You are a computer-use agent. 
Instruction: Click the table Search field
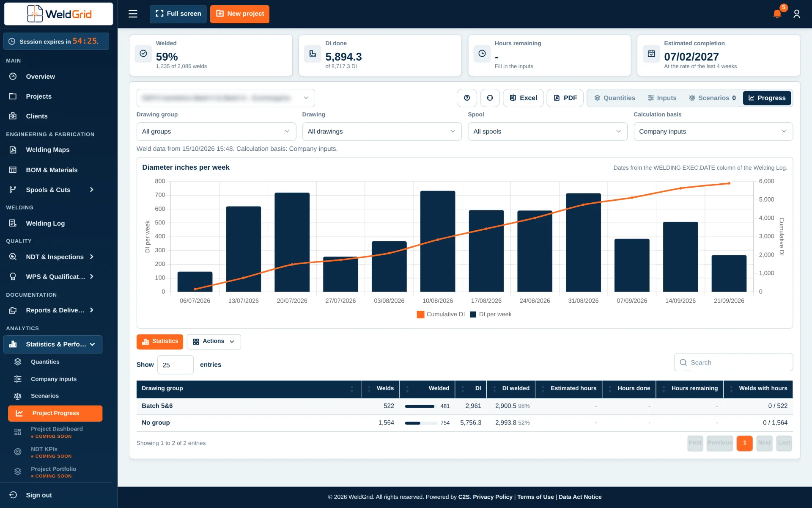[x=733, y=362]
